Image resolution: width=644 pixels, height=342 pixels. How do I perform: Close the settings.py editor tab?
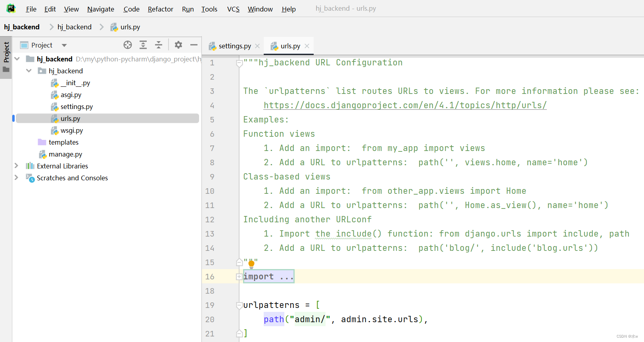point(257,46)
